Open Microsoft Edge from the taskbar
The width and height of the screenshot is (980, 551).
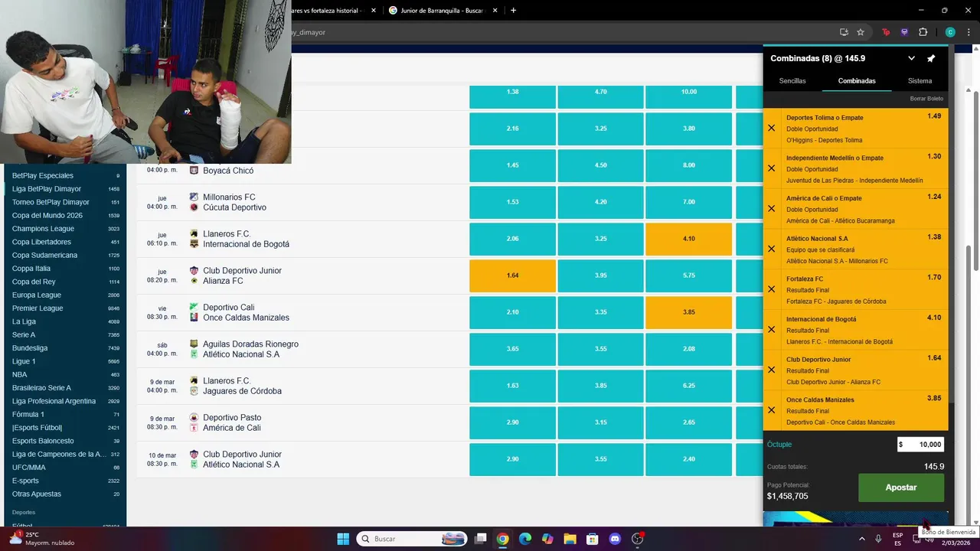525,539
